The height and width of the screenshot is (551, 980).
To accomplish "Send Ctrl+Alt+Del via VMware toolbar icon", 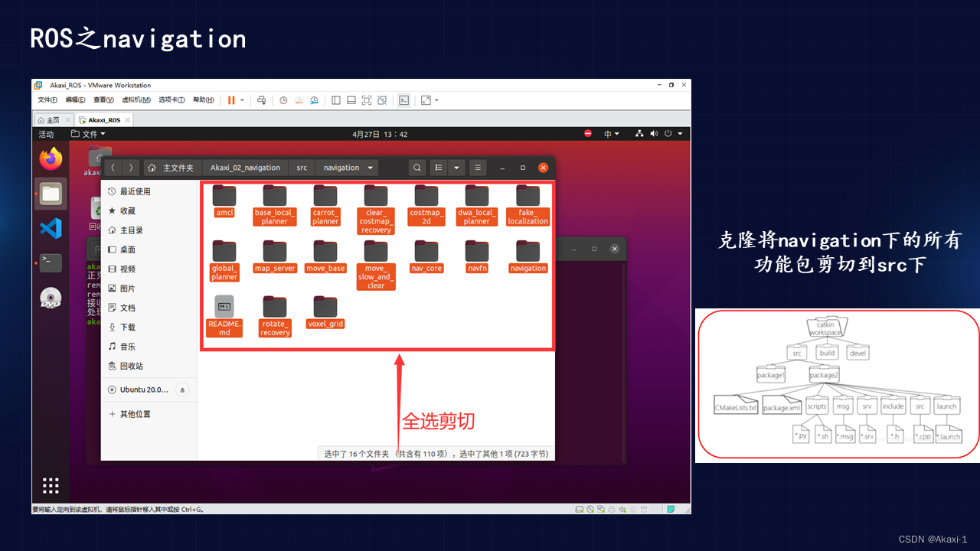I will pyautogui.click(x=262, y=100).
